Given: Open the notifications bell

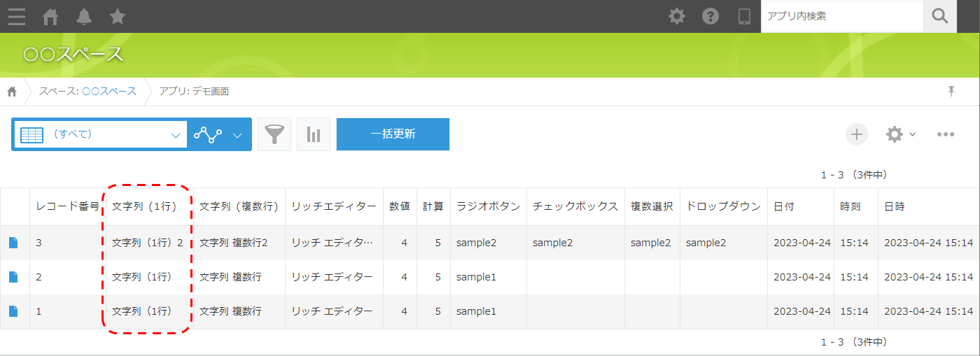Looking at the screenshot, I should pos(84,16).
